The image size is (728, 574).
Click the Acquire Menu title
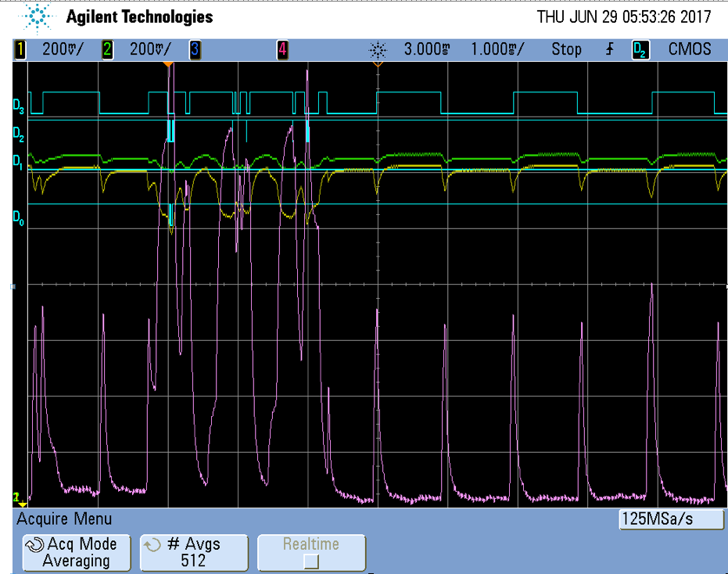tap(64, 518)
